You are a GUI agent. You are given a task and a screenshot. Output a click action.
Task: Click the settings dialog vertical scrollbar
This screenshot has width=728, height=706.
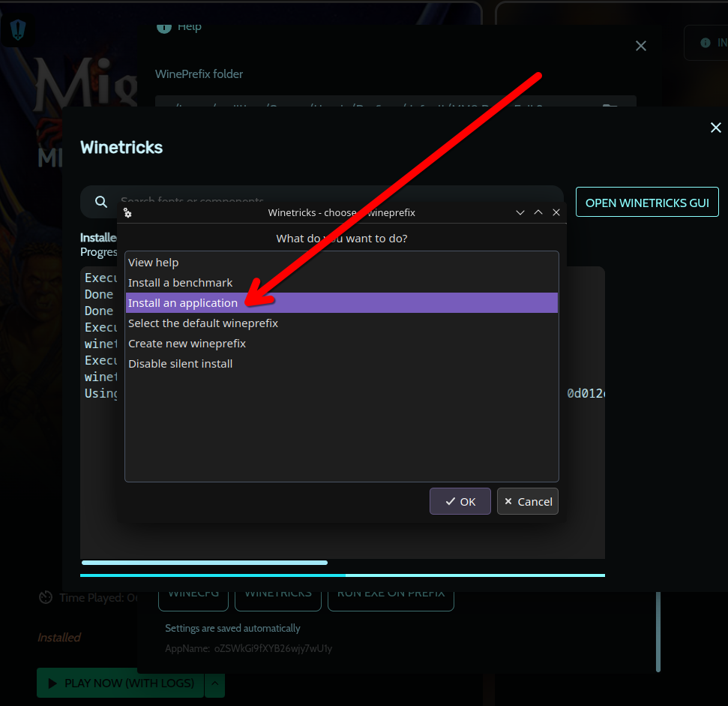(658, 632)
